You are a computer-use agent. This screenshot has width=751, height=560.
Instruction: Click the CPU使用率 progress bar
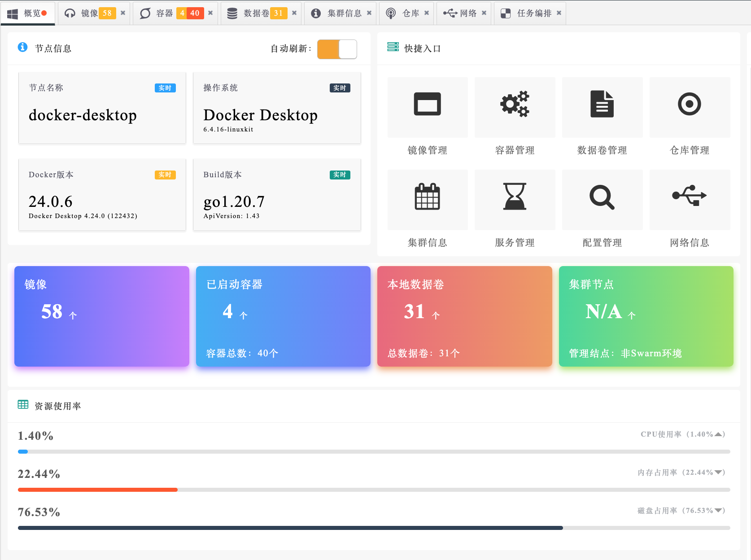(x=374, y=451)
